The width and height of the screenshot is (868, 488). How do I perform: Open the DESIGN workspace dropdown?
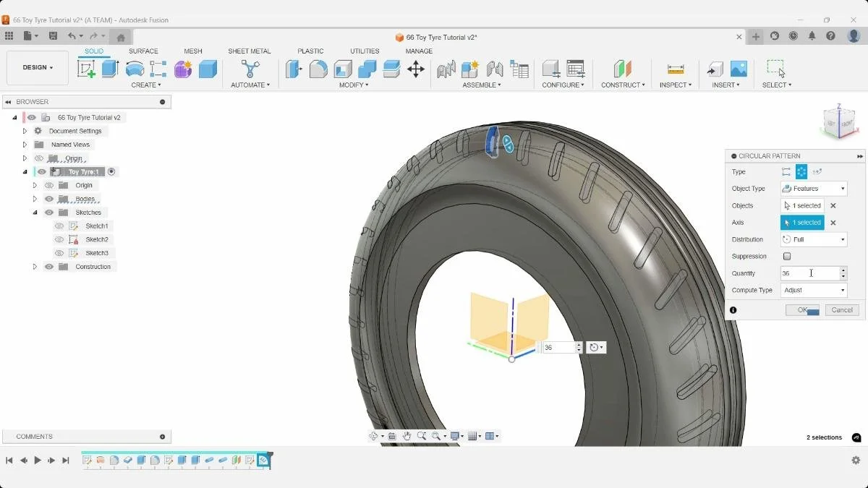(x=38, y=68)
